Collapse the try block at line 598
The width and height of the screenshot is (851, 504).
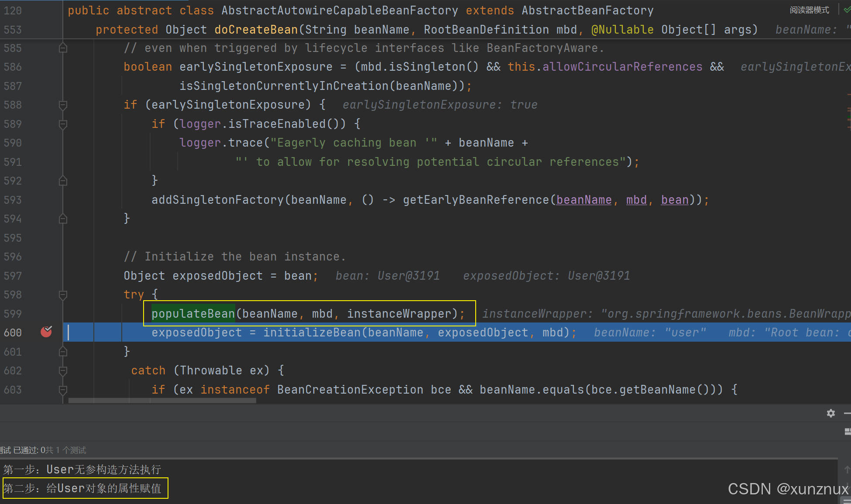point(63,295)
